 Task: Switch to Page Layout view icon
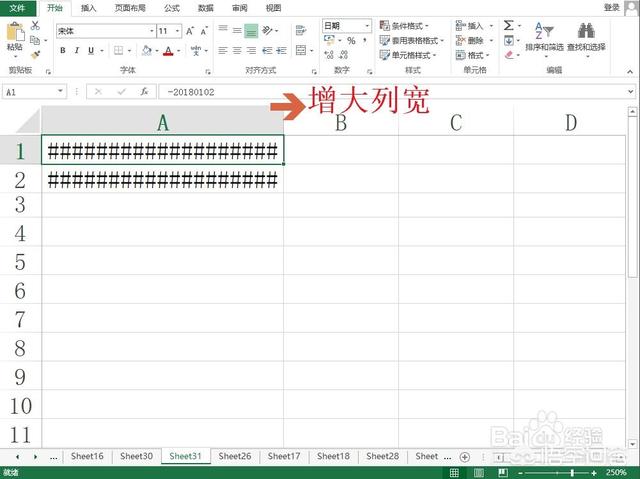(478, 472)
